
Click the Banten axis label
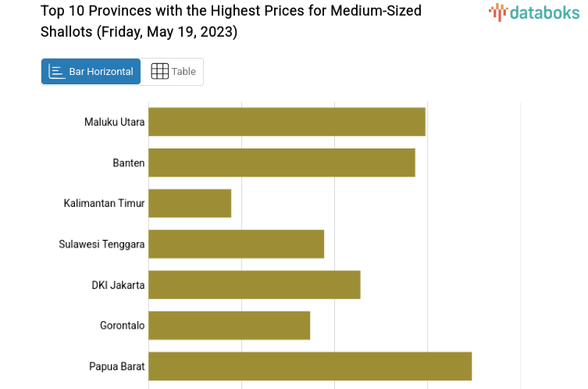(x=128, y=162)
